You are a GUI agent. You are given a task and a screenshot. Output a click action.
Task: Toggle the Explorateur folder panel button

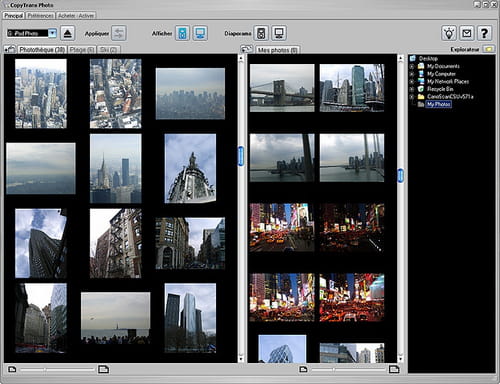coord(489,49)
